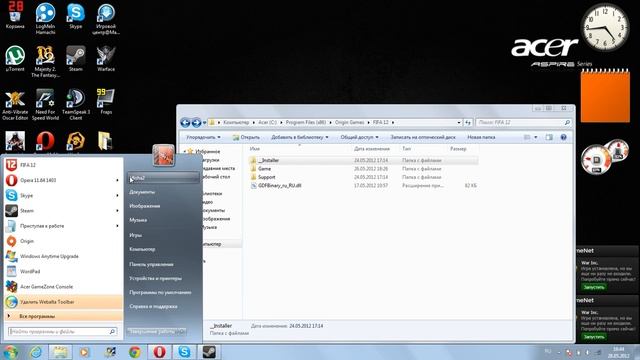640x360 pixels.
Task: Open WordPad in the Start menu
Action: (x=63, y=271)
